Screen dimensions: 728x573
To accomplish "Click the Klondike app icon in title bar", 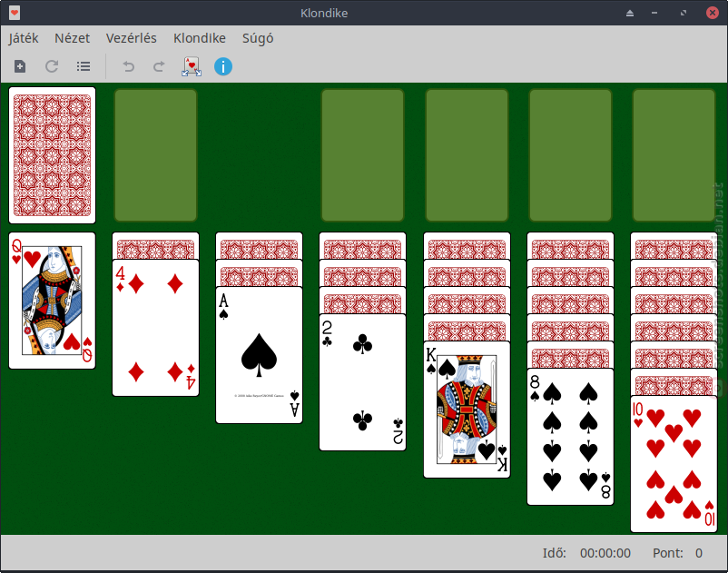I will click(x=15, y=13).
